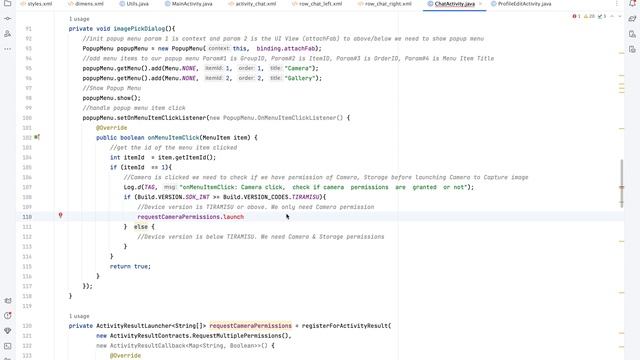Click the error bulb on line 110
The width and height of the screenshot is (640, 360).
click(60, 216)
